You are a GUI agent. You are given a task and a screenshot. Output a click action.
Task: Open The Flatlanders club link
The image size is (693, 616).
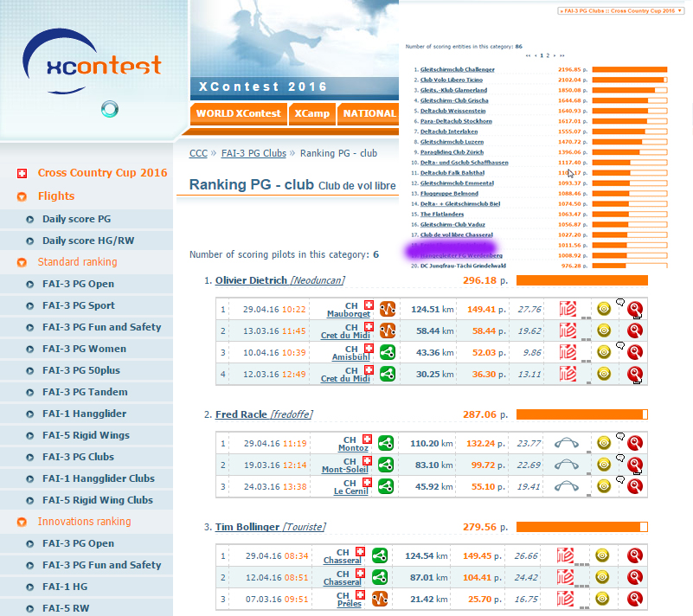[442, 215]
